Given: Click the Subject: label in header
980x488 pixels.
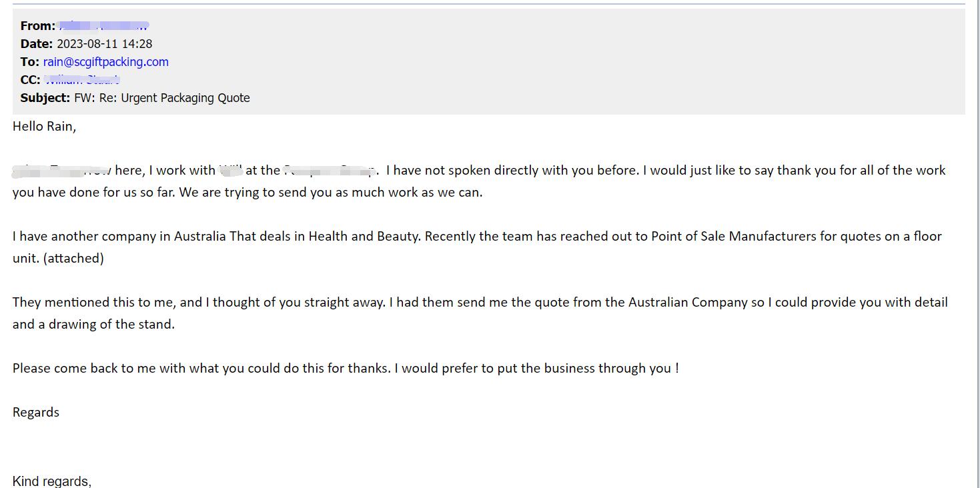Looking at the screenshot, I should pos(45,98).
